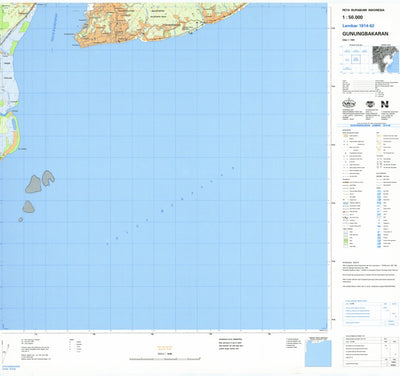Select the oval grey island below the island pair
This screenshot has width=400, height=376.
click(x=28, y=207)
